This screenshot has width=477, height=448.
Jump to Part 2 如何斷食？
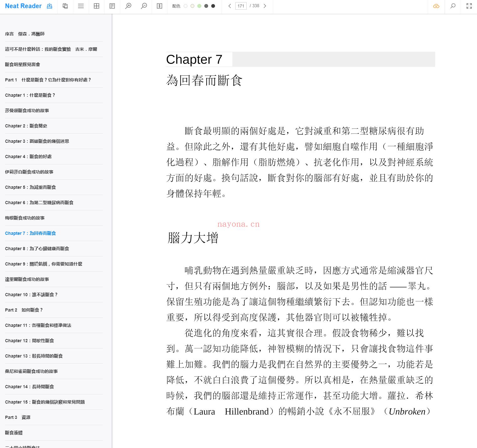[x=54, y=310]
